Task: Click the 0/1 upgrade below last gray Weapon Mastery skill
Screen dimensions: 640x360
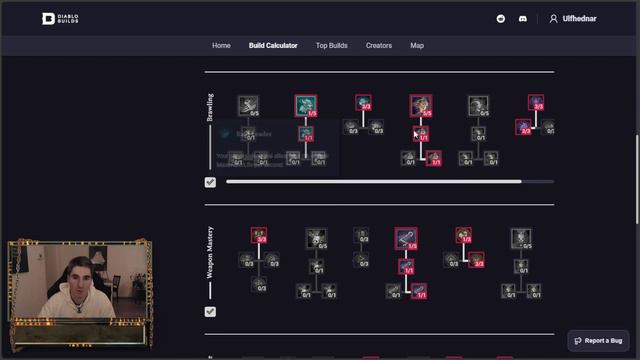Action: point(521,267)
